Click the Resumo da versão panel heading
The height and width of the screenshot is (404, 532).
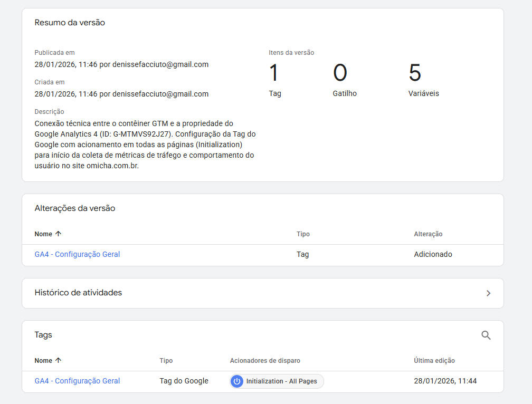[70, 23]
